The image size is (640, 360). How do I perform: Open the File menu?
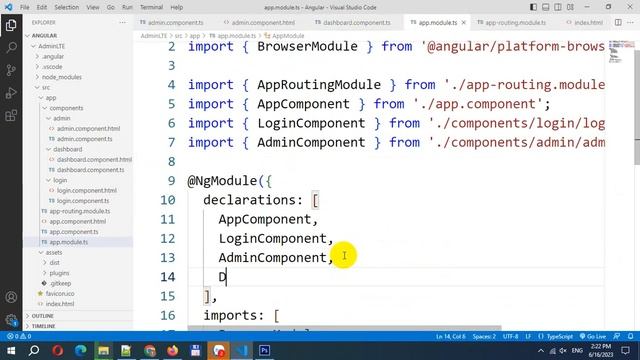point(24,7)
